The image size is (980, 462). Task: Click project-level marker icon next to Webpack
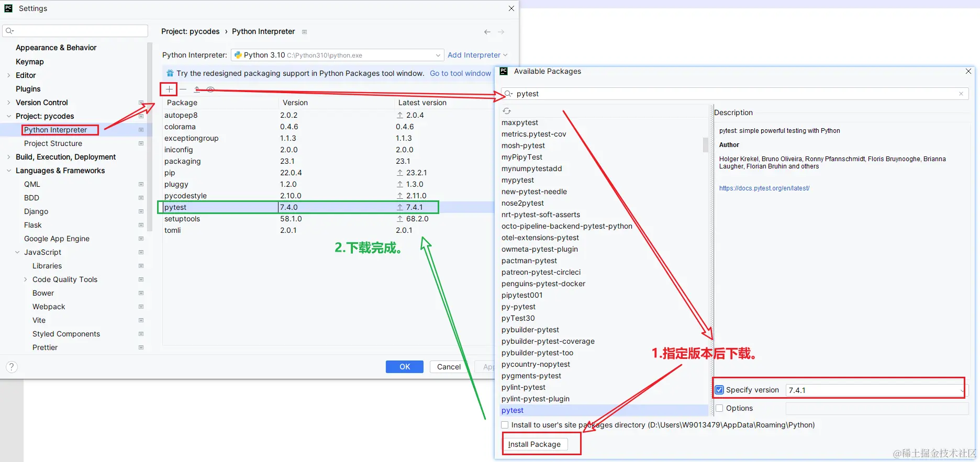pos(141,307)
